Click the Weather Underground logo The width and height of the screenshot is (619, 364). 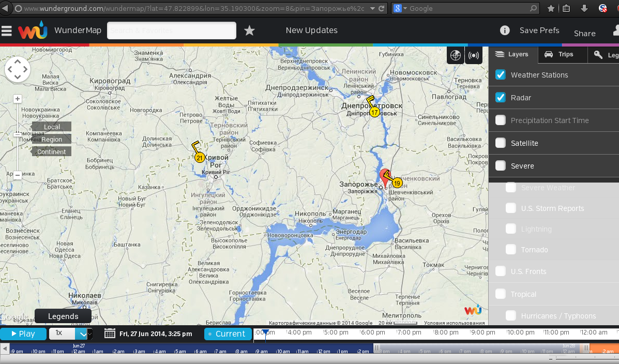[x=33, y=30]
